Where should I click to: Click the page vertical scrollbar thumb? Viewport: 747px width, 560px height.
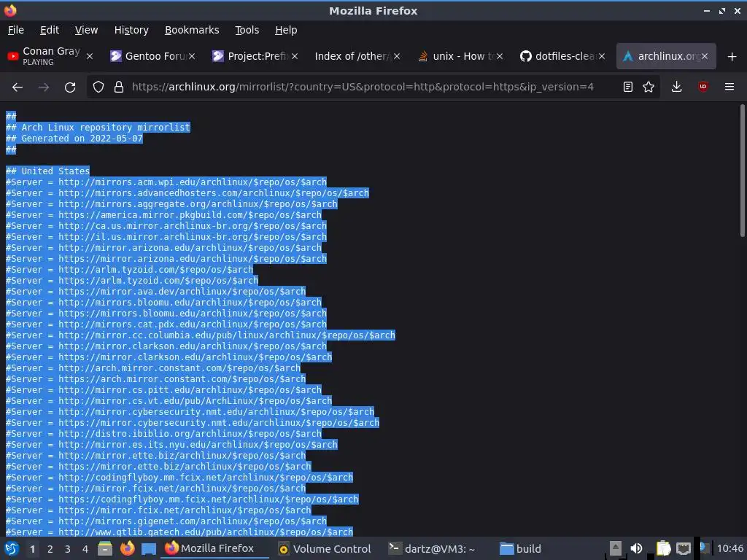click(x=742, y=171)
